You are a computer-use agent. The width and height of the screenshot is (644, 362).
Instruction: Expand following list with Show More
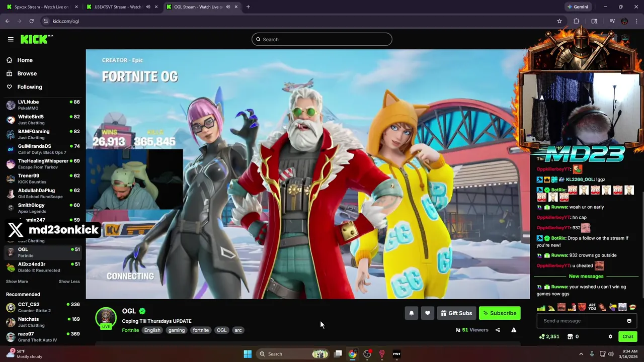[x=17, y=282]
